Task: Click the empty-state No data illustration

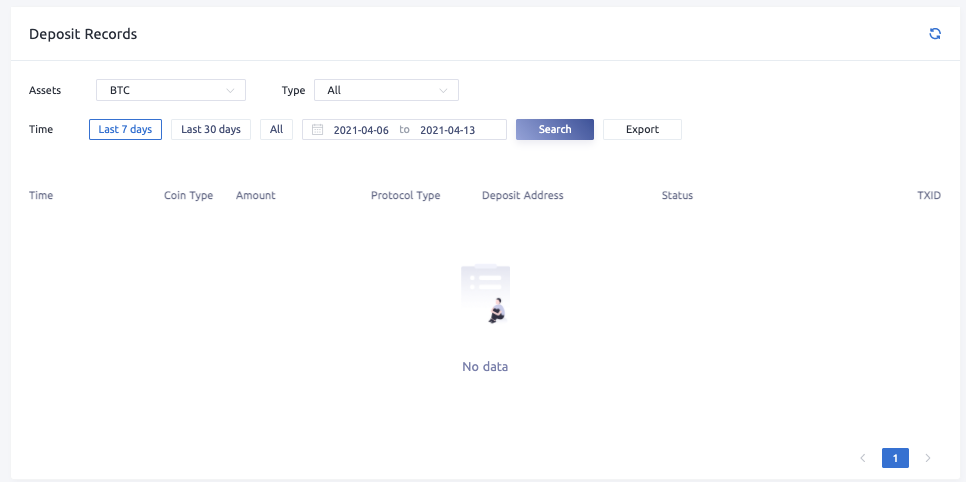Action: tap(485, 295)
